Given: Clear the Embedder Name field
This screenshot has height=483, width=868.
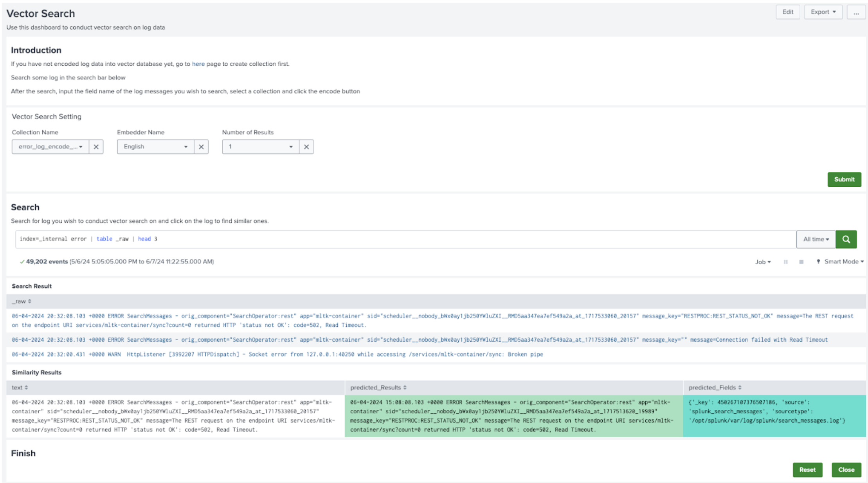Looking at the screenshot, I should [202, 146].
